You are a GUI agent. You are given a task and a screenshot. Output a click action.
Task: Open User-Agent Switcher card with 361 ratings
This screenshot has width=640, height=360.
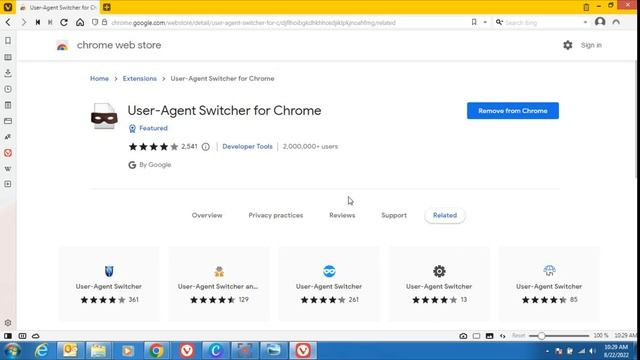[x=109, y=283]
